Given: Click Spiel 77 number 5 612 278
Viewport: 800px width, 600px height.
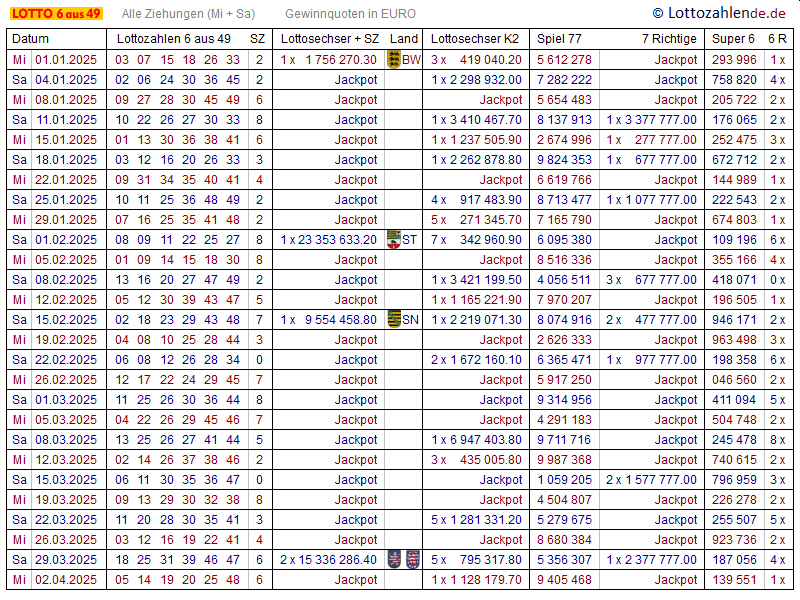Looking at the screenshot, I should pyautogui.click(x=564, y=60).
